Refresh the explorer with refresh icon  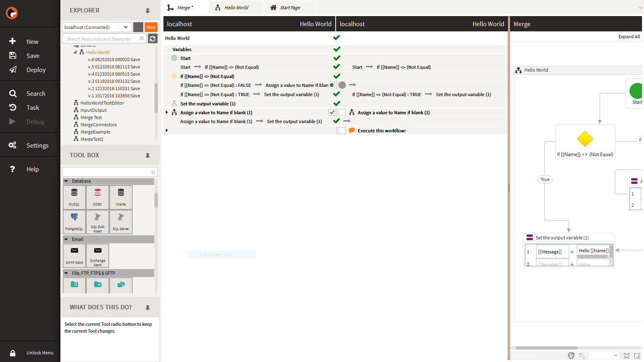[153, 39]
